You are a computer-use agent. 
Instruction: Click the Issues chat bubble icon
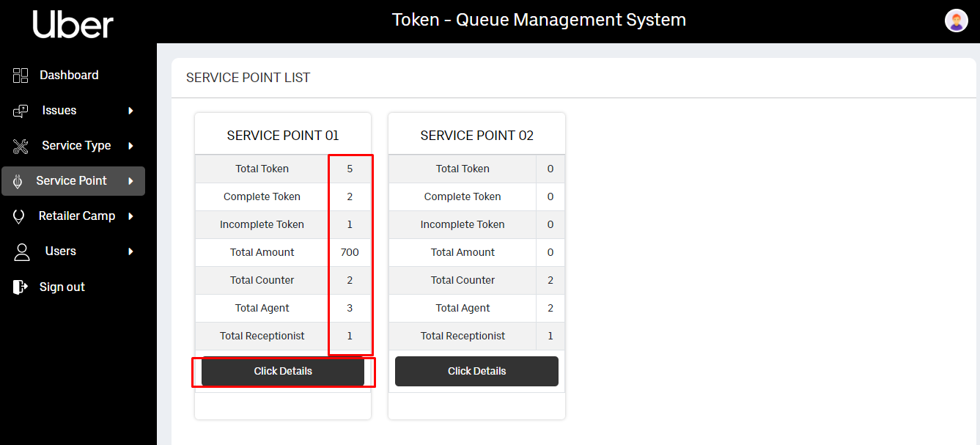point(21,111)
